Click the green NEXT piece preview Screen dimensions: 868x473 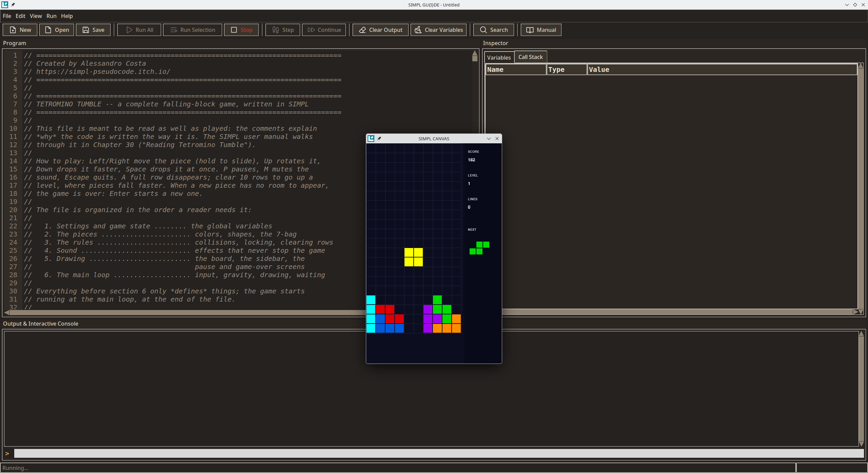coord(479,248)
